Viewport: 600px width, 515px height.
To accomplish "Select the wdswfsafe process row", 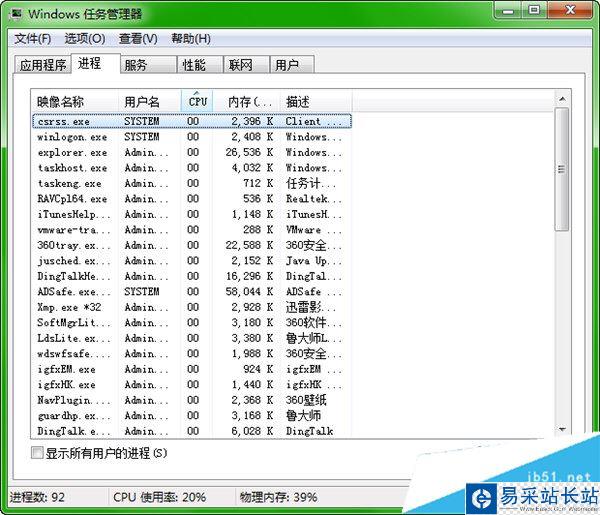I will (x=192, y=354).
